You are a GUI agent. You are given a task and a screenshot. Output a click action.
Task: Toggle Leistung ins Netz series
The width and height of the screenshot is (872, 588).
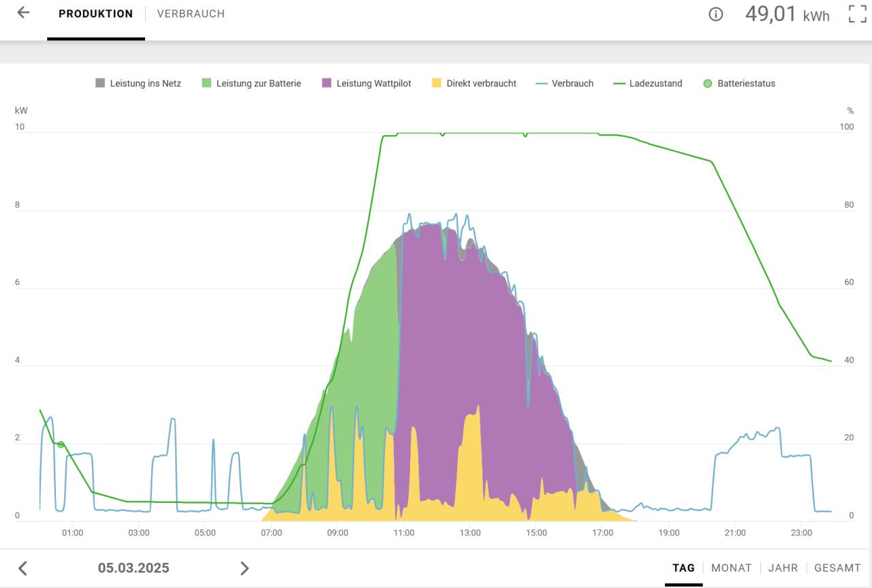point(138,84)
